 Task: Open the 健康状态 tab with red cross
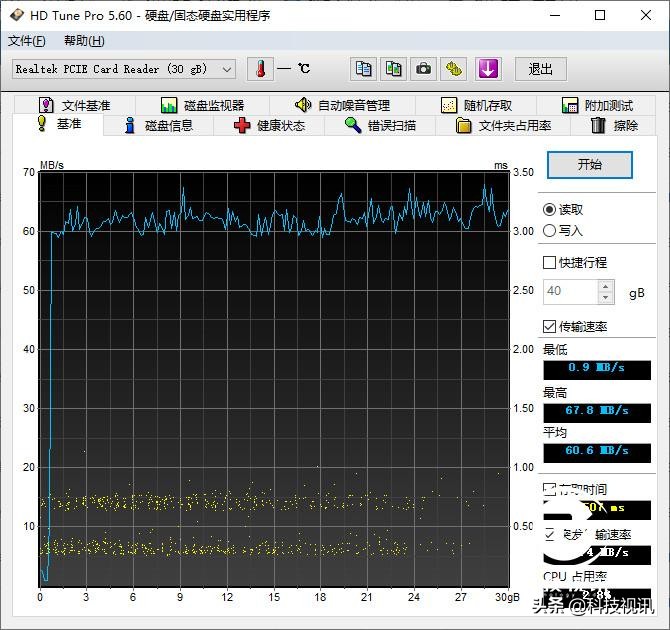[268, 125]
